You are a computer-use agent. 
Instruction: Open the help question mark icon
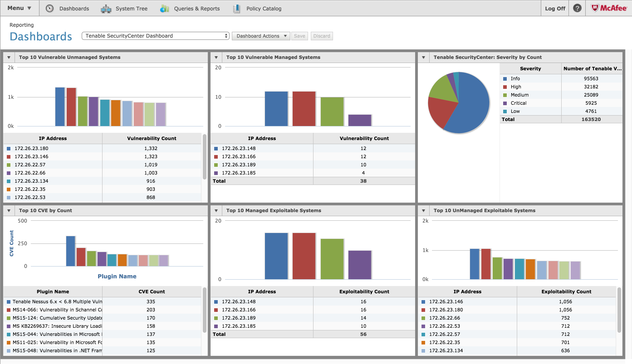tap(577, 8)
